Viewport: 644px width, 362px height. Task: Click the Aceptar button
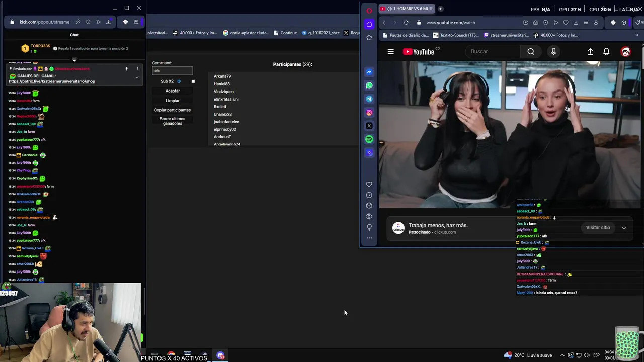click(x=173, y=91)
